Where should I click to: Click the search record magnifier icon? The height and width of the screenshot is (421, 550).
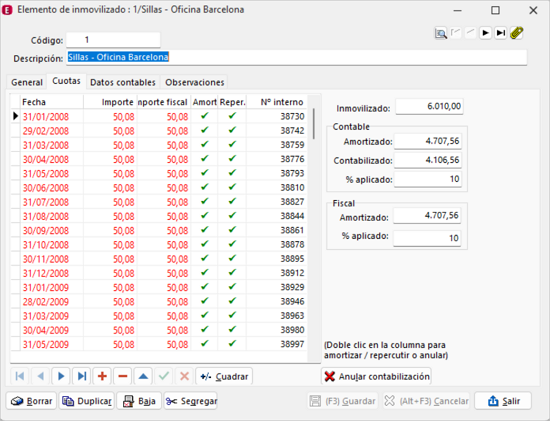coord(441,33)
